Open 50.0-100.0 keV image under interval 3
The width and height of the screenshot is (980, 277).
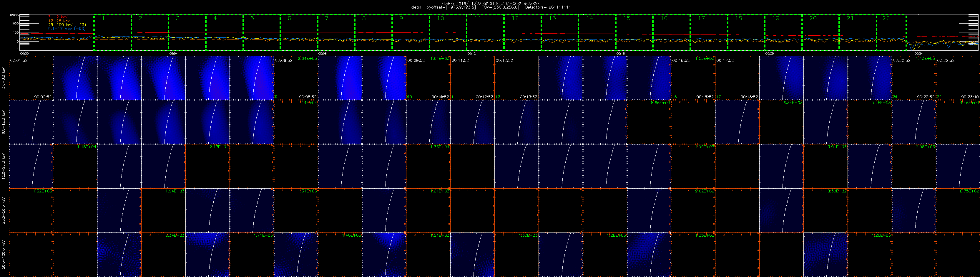pyautogui.click(x=119, y=255)
